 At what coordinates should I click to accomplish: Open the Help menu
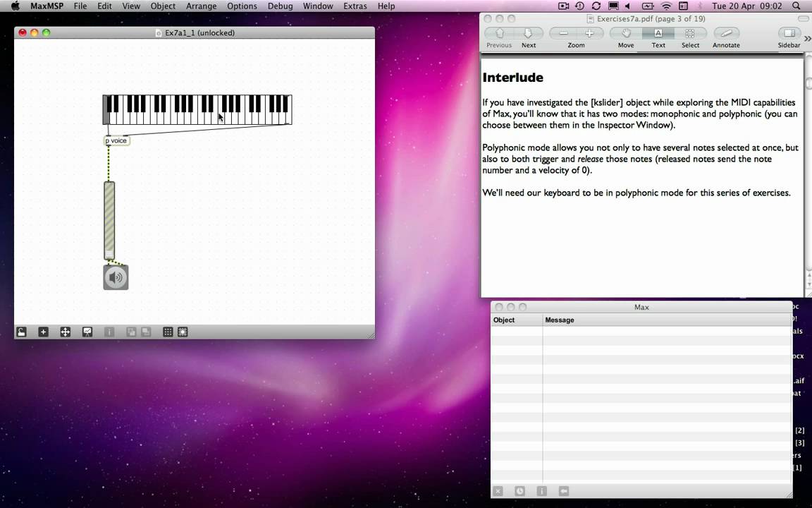[386, 6]
